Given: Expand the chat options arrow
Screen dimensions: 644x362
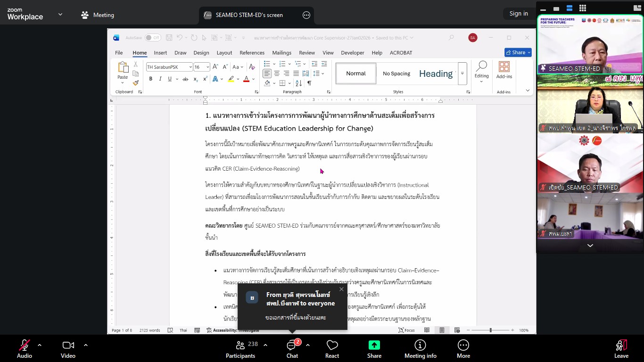Looking at the screenshot, I should 308,345.
